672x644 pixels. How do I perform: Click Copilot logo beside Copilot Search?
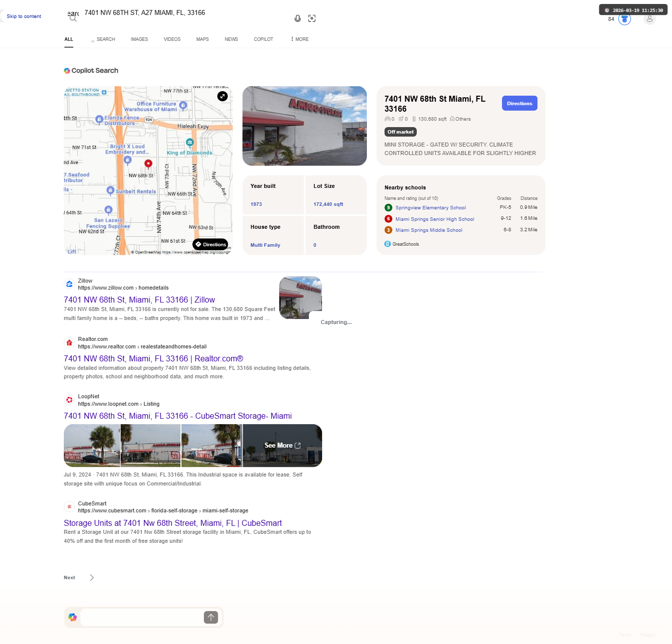(67, 71)
